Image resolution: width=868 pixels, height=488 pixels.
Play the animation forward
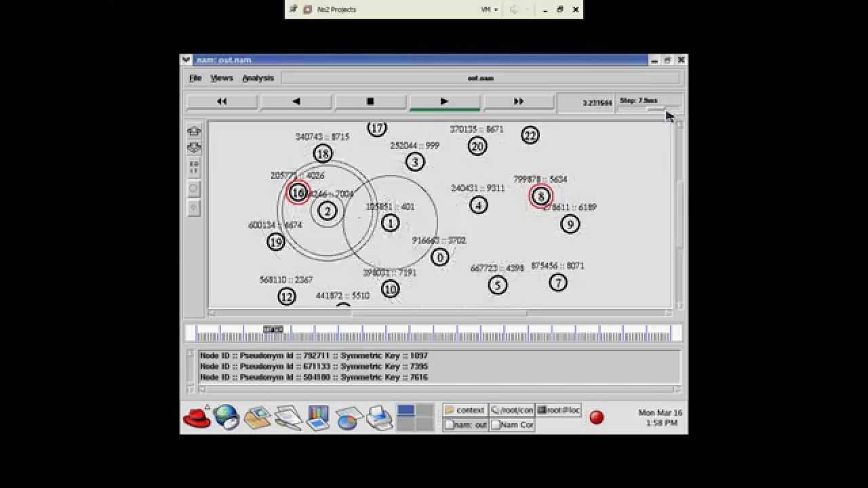(444, 102)
